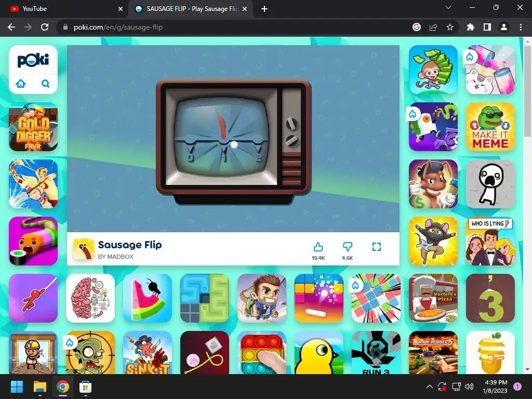This screenshot has height=399, width=532.
Task: Share this page icon in address bar
Action: tap(433, 27)
